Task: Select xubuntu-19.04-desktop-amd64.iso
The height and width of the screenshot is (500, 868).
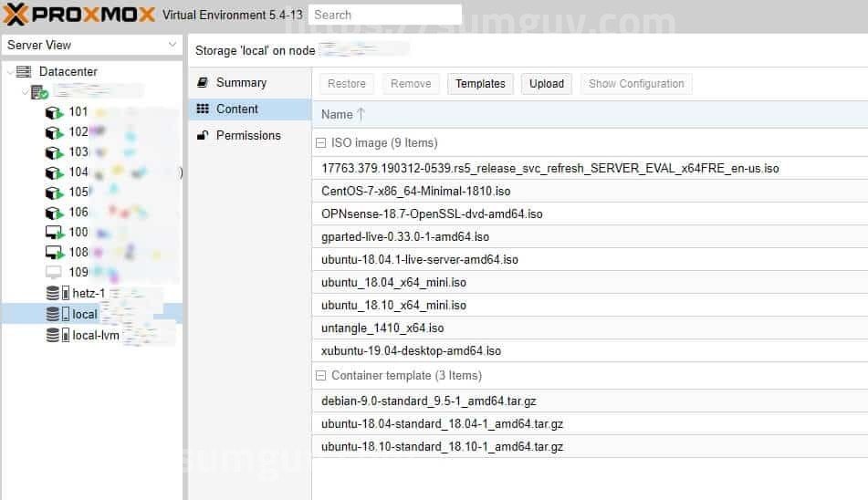Action: [x=591, y=350]
